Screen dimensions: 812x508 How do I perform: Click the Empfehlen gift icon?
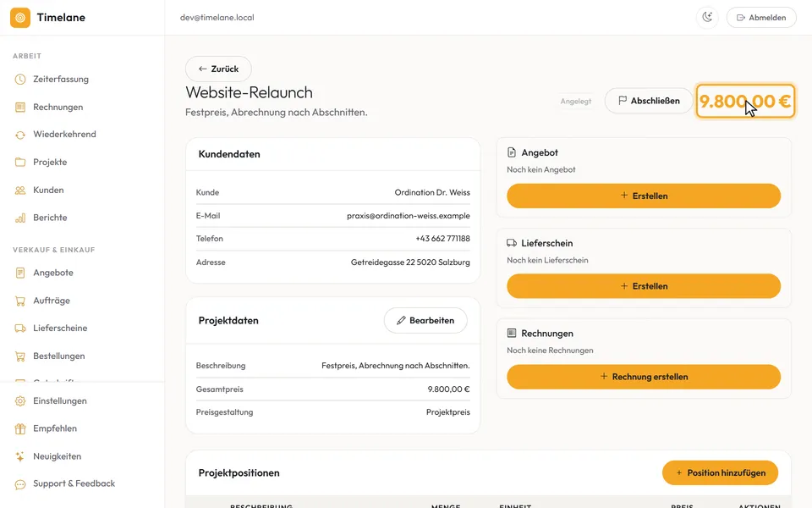20,428
